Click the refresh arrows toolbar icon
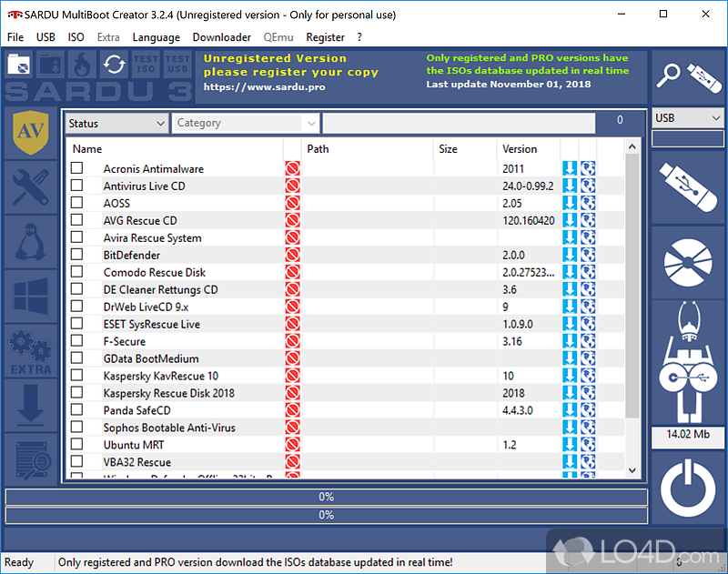Image resolution: width=728 pixels, height=574 pixels. (x=114, y=65)
